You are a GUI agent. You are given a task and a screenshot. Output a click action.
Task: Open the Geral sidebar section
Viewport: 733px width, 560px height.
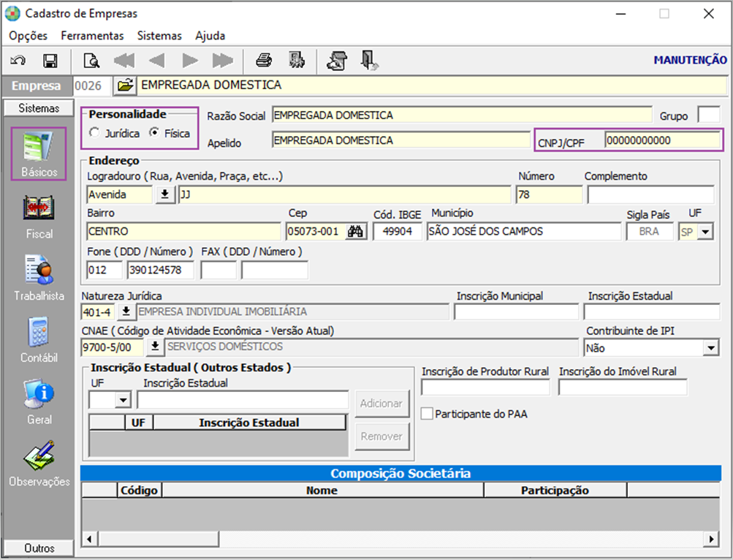39,402
